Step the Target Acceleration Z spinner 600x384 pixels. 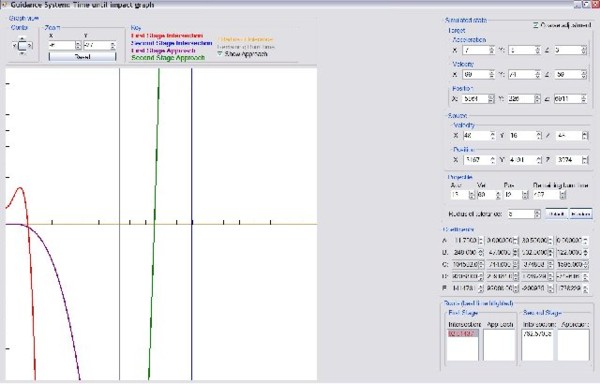tap(584, 50)
